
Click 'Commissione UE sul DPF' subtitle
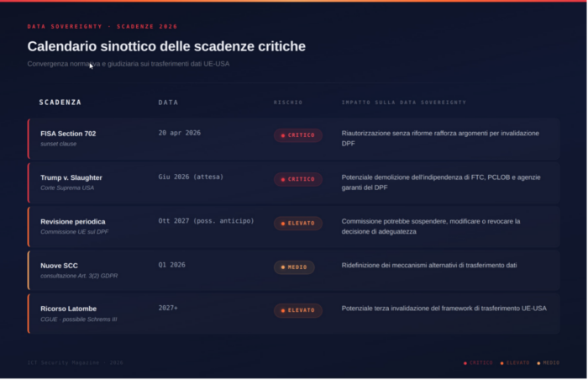click(x=75, y=232)
